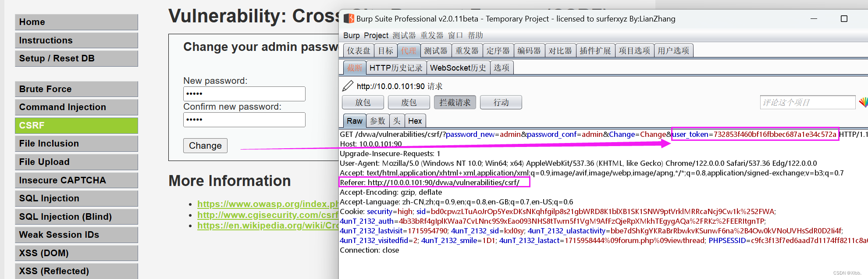Open the Weak Session IDs page
Viewport: 868px width, 279px height.
point(76,235)
